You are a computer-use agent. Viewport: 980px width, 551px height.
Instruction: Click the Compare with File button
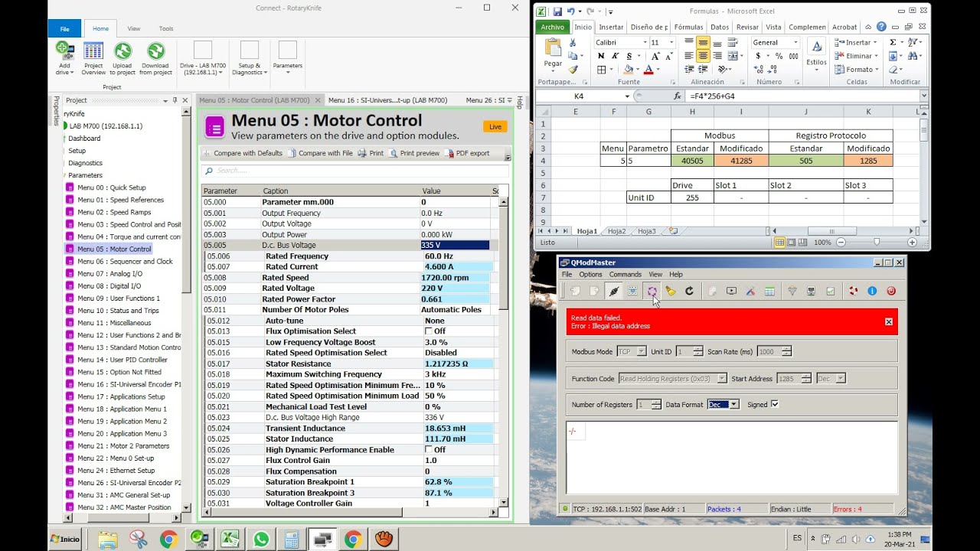pyautogui.click(x=319, y=153)
